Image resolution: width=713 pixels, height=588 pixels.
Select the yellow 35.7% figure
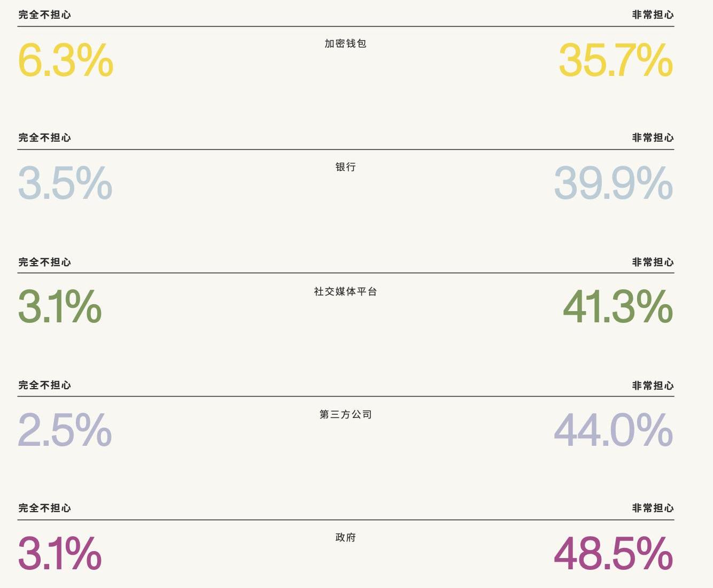click(615, 60)
